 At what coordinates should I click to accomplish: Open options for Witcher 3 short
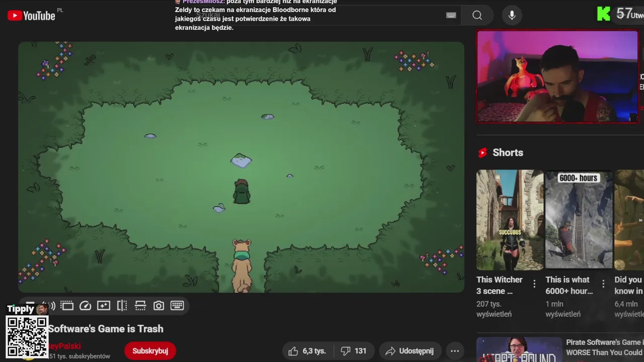534,284
